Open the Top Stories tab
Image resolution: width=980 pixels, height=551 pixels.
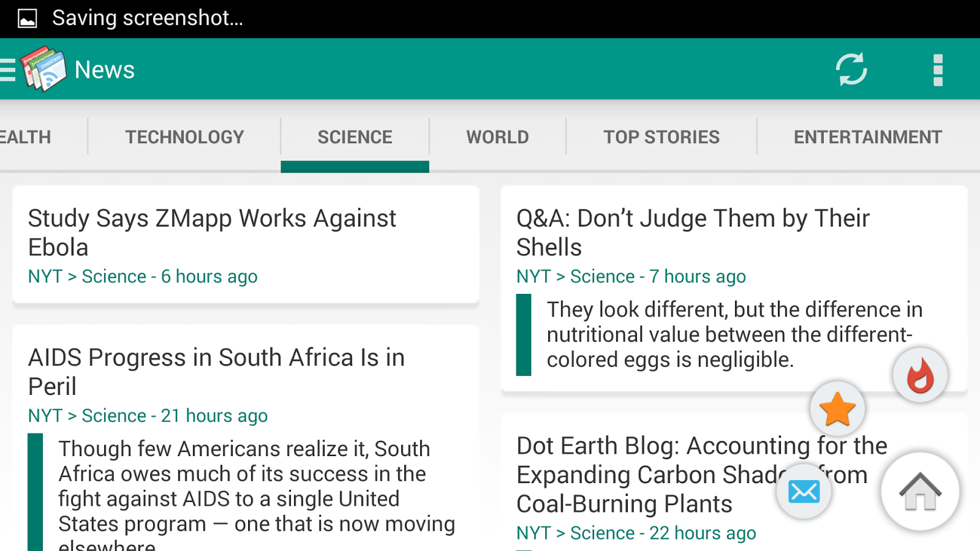tap(661, 137)
